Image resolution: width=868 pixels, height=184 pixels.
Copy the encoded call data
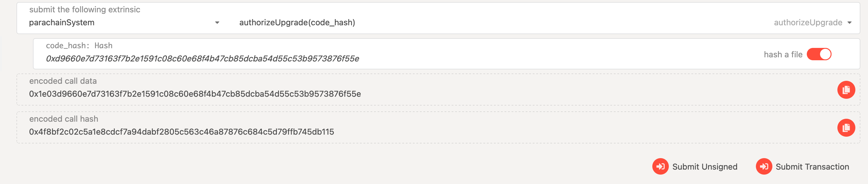coord(846,90)
